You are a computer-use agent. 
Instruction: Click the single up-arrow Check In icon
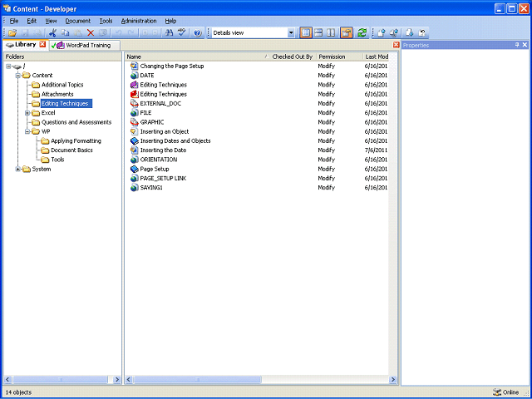382,33
